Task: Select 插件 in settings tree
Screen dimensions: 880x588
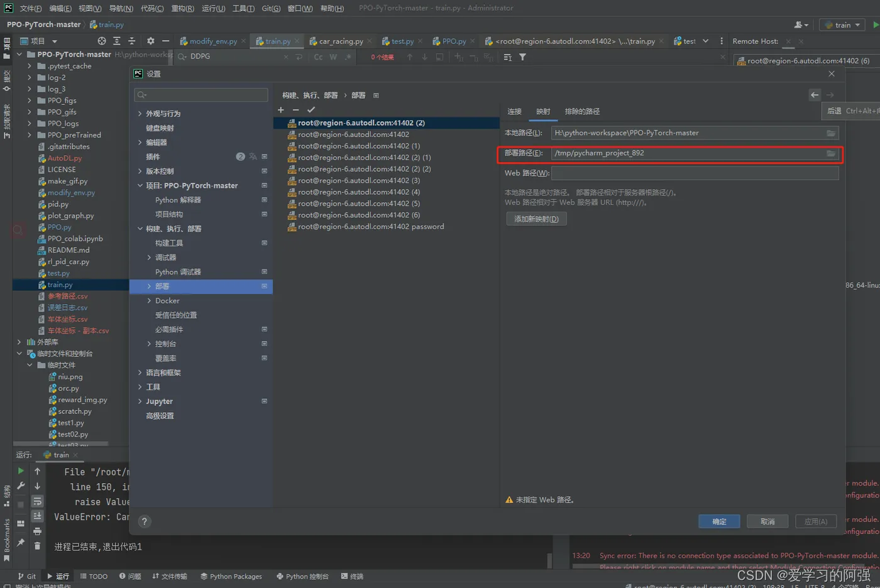Action: pyautogui.click(x=153, y=157)
